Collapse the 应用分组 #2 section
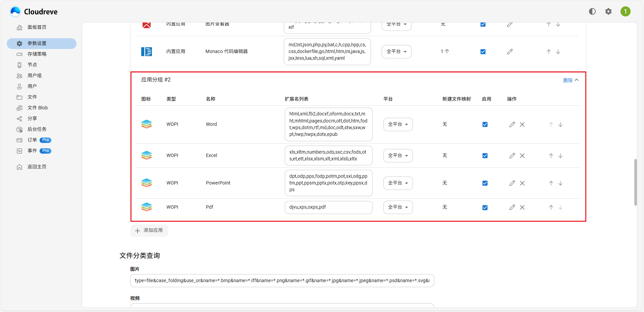 [577, 80]
